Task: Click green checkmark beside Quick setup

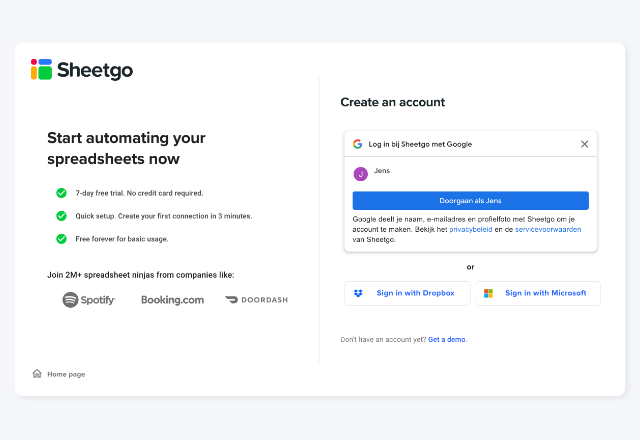Action: (x=61, y=216)
